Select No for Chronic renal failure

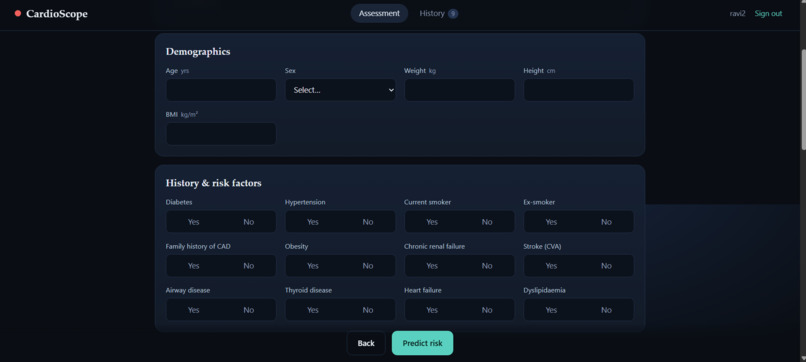pyautogui.click(x=487, y=266)
